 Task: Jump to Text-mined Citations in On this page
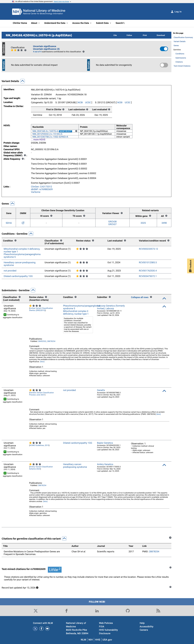(182, 66)
